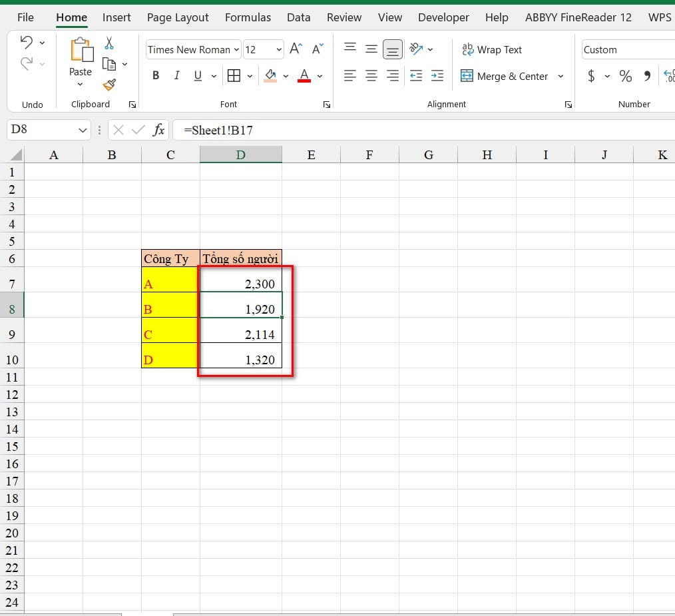The height and width of the screenshot is (616, 675).
Task: Toggle Wrap Text for cell
Action: tap(492, 49)
